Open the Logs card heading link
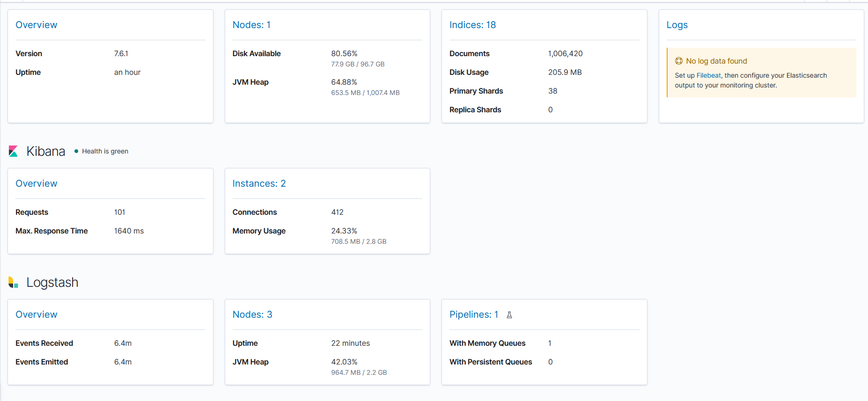 coord(677,25)
